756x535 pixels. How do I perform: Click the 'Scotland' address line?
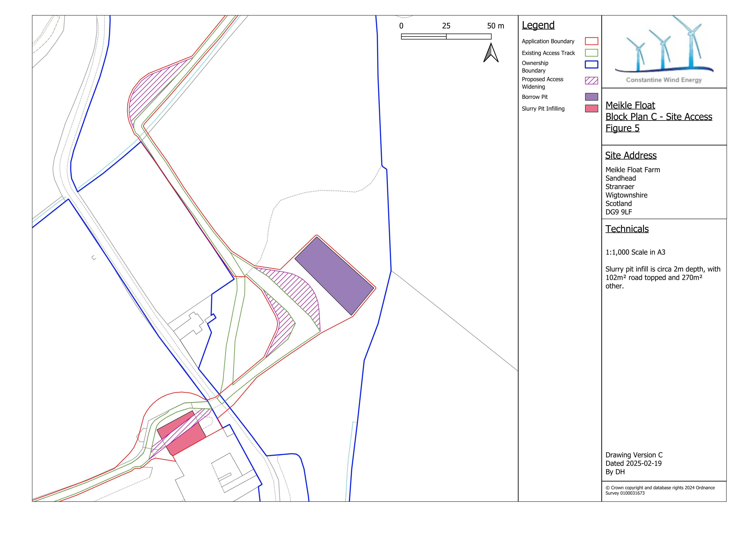(618, 203)
